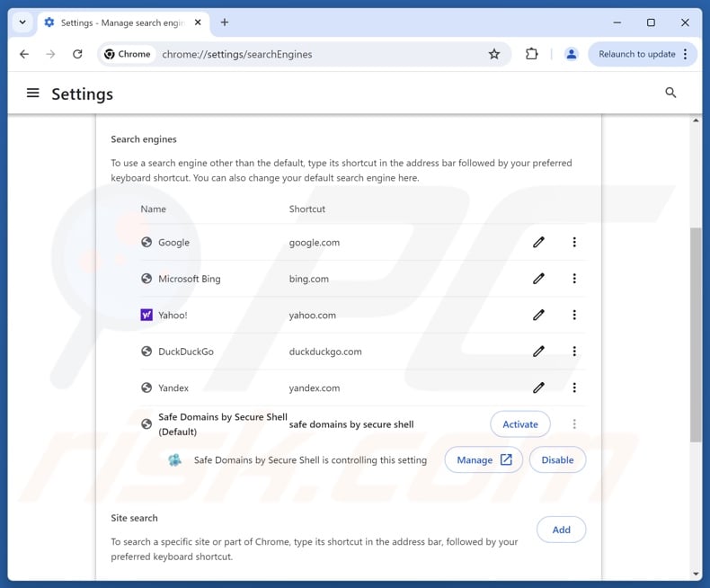Open Chrome three-dot menu

point(686,54)
